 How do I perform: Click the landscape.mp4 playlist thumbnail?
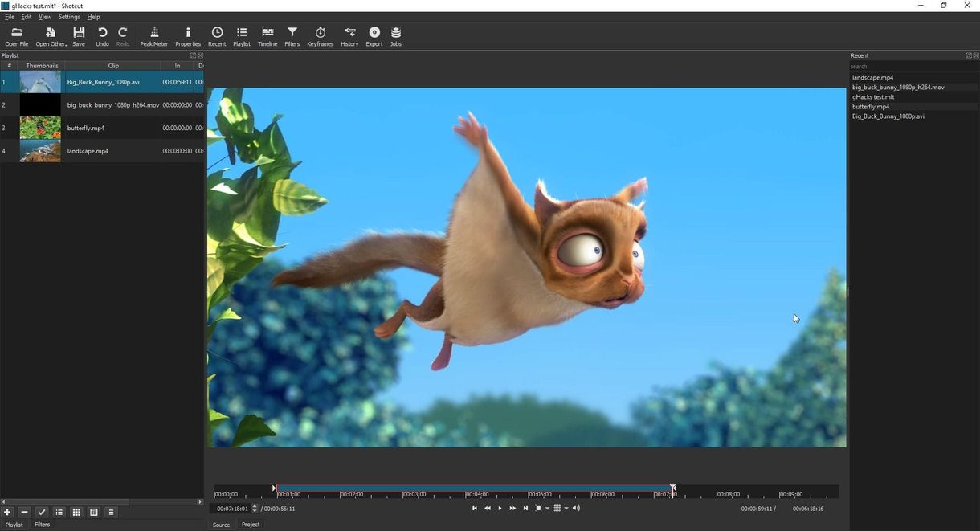coord(40,151)
